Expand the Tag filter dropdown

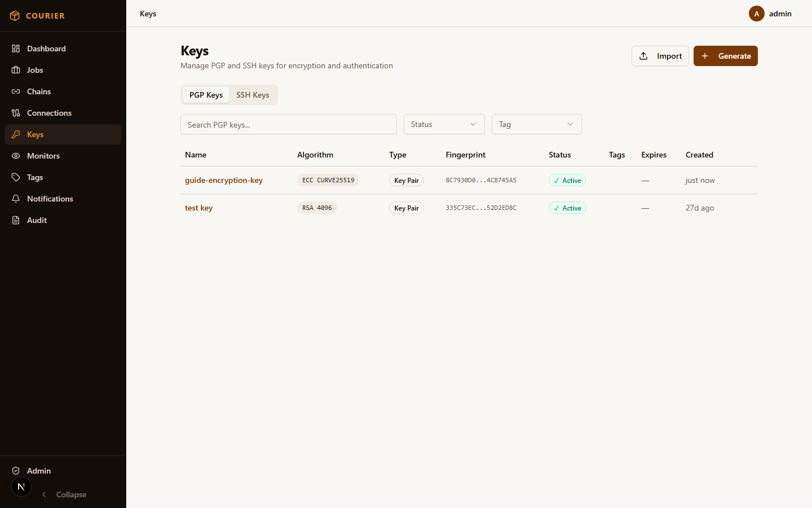(x=536, y=124)
